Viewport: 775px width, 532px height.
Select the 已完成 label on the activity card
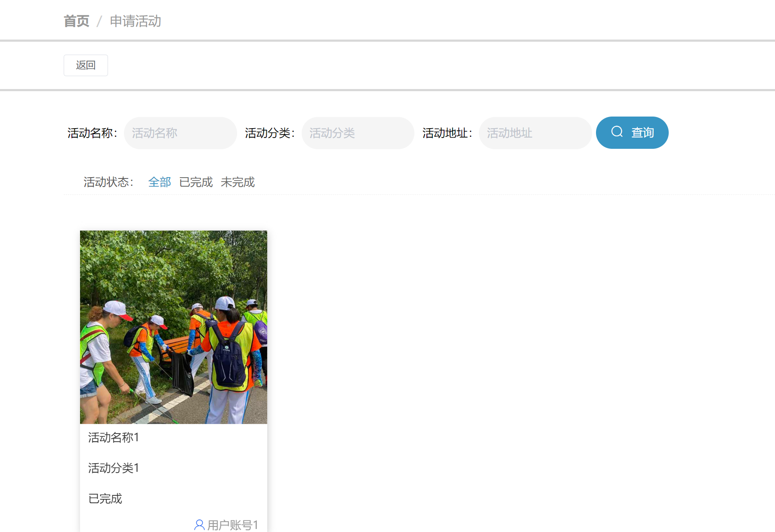tap(105, 498)
